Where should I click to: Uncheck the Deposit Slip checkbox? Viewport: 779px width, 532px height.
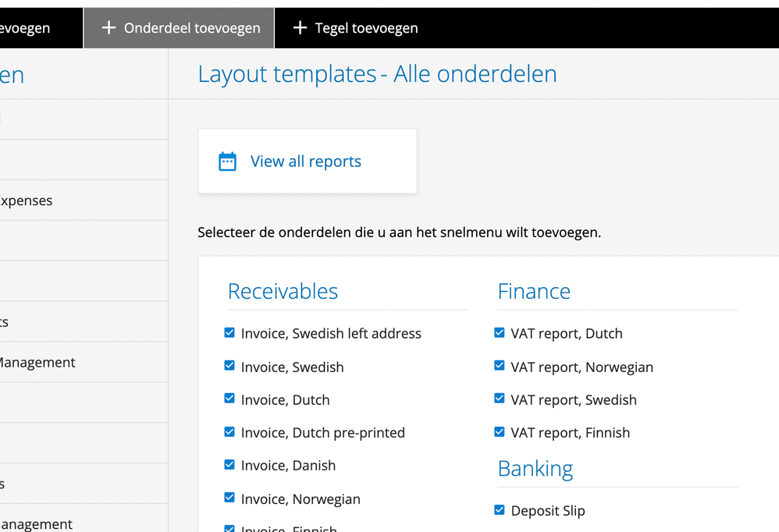coord(500,510)
